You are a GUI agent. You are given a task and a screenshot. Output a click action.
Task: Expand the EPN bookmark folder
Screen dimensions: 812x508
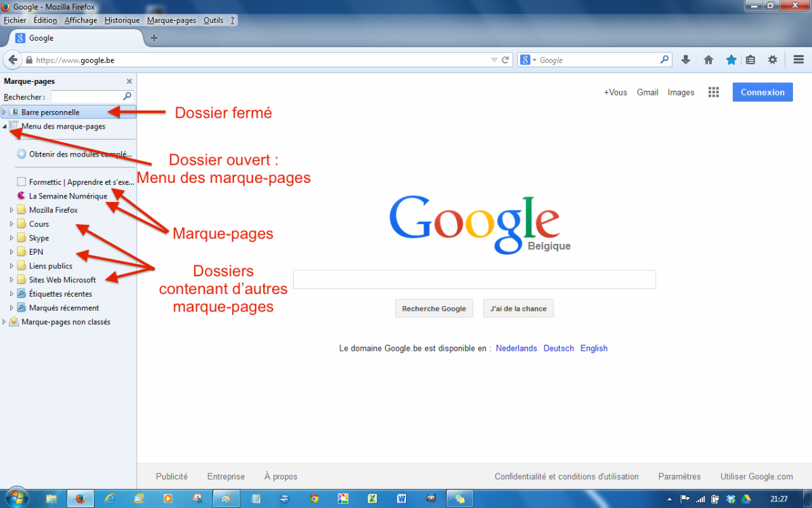coord(12,252)
